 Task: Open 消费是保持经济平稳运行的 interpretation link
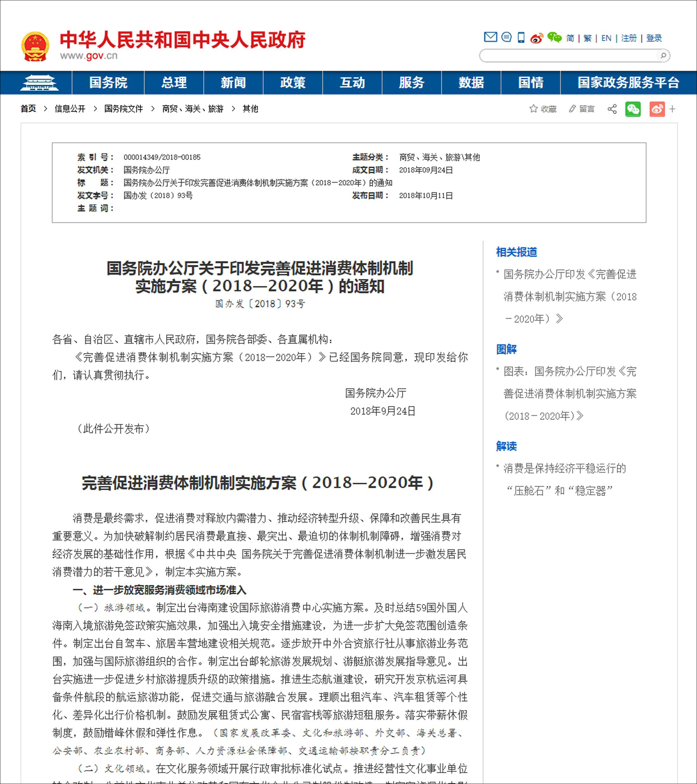pos(565,479)
